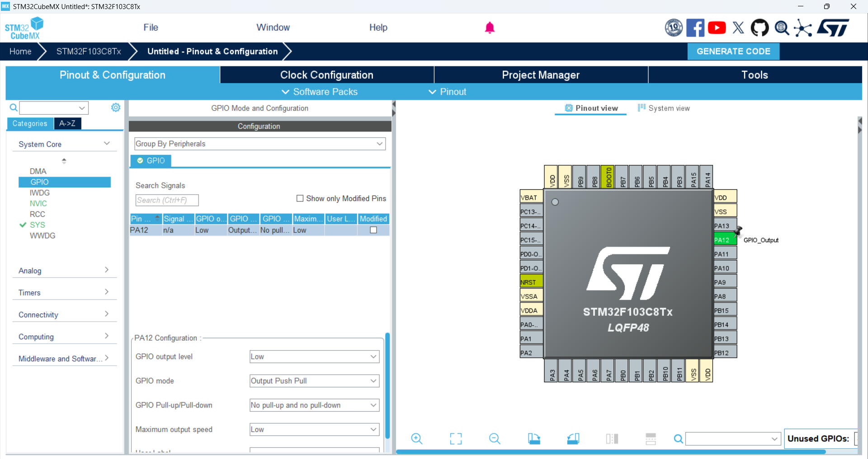Click in Search Signals field
This screenshot has width=868, height=459.
(x=167, y=200)
